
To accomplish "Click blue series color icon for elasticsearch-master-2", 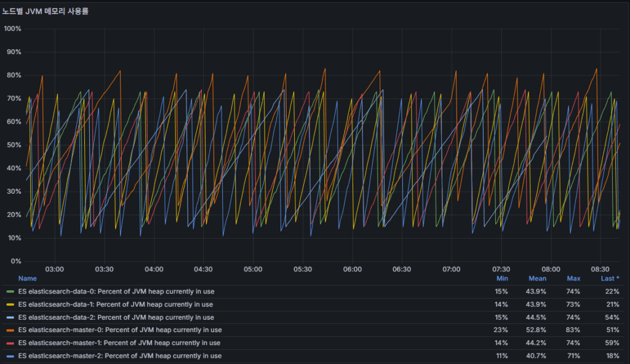I will click(x=10, y=356).
